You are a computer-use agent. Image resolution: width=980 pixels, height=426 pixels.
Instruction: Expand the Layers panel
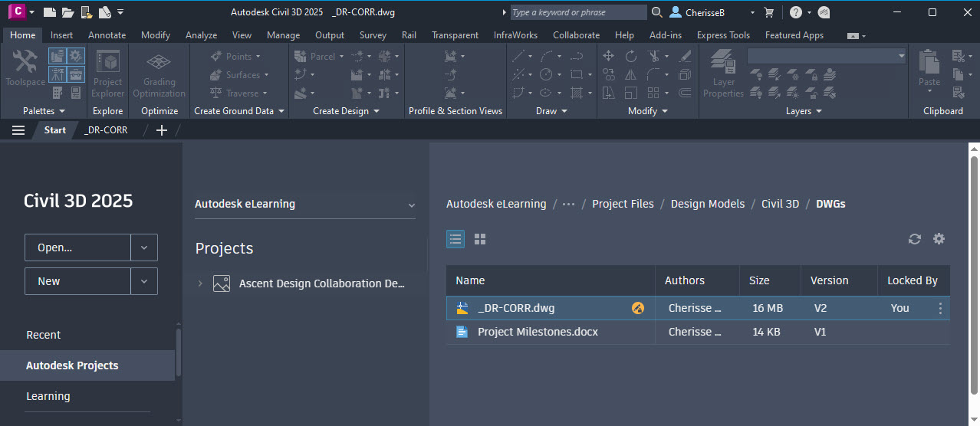click(x=804, y=111)
